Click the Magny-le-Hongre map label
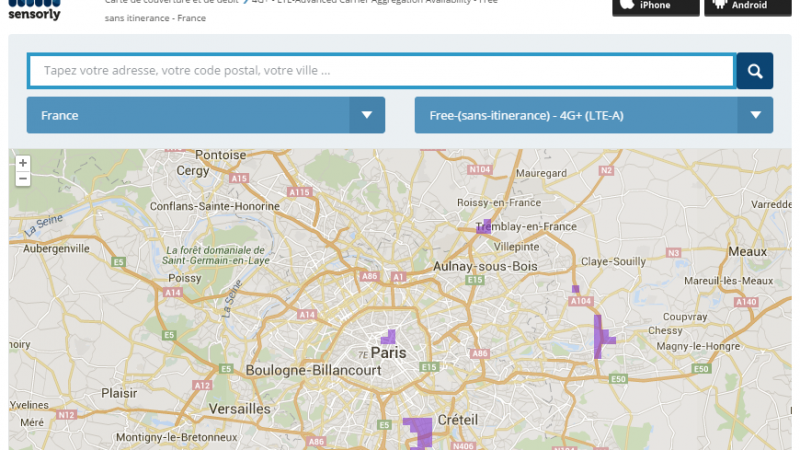Screen dimensions: 800x450 698,346
